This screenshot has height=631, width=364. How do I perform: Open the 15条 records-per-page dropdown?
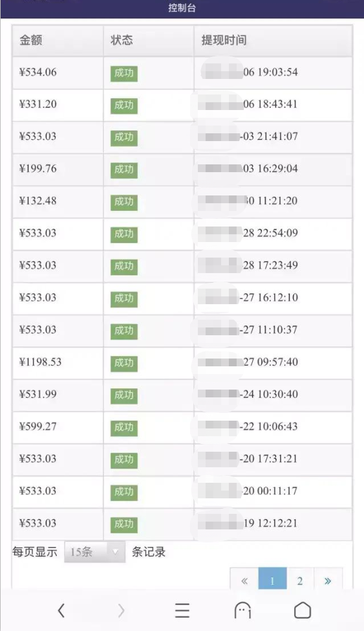(94, 552)
